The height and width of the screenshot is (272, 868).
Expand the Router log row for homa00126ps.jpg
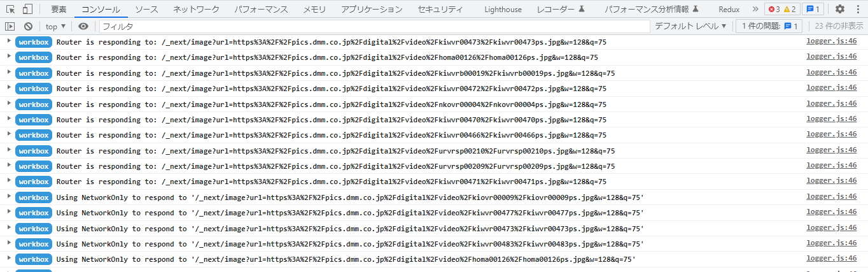coord(8,56)
